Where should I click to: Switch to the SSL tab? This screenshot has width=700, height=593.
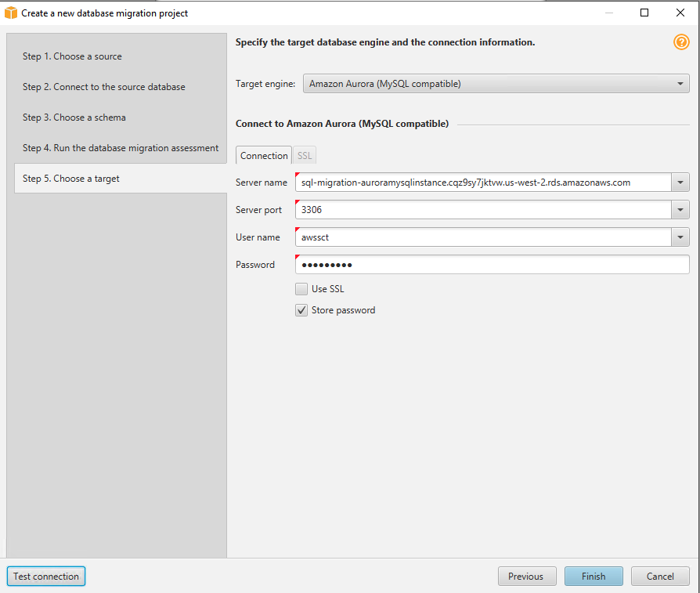(x=305, y=155)
